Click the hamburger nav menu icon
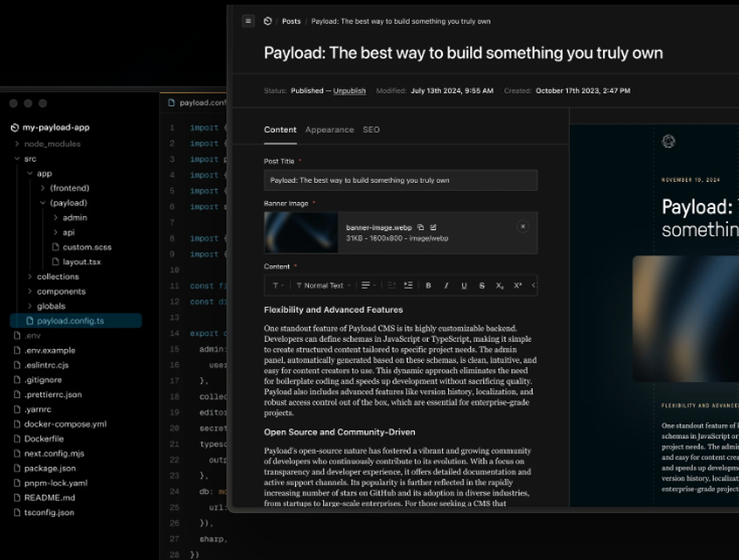Viewport: 739px width, 560px height. pos(248,21)
